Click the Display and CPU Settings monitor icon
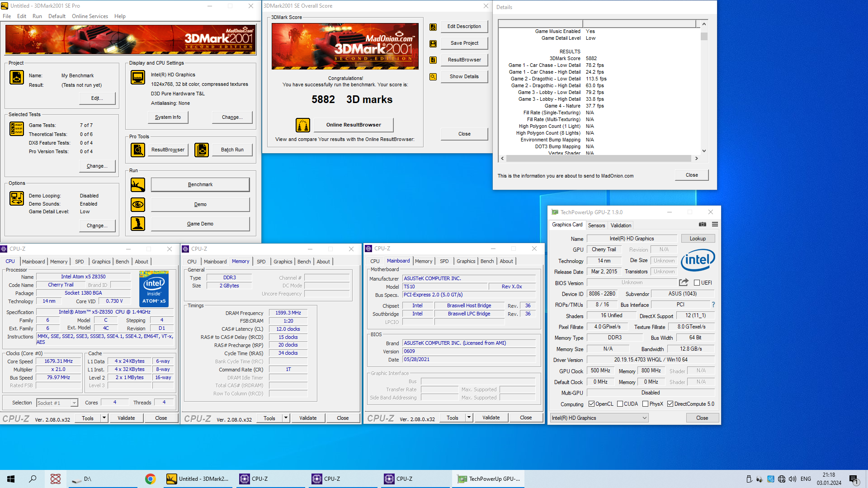868x488 pixels. [138, 77]
